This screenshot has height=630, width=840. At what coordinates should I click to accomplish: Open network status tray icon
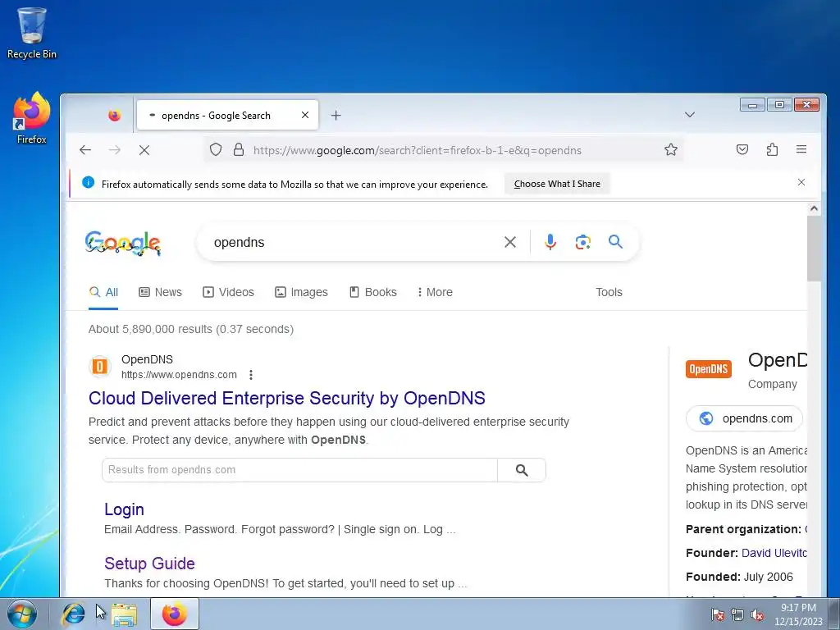[x=737, y=614]
